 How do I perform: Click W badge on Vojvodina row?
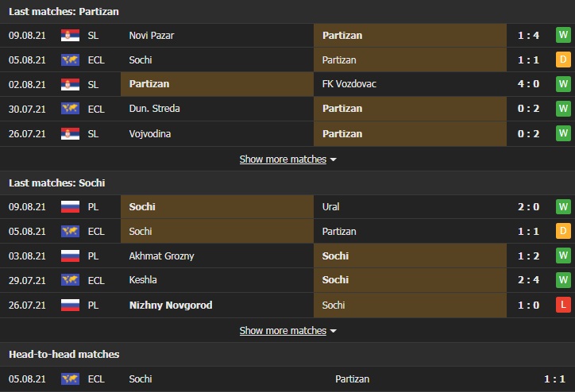click(x=563, y=133)
